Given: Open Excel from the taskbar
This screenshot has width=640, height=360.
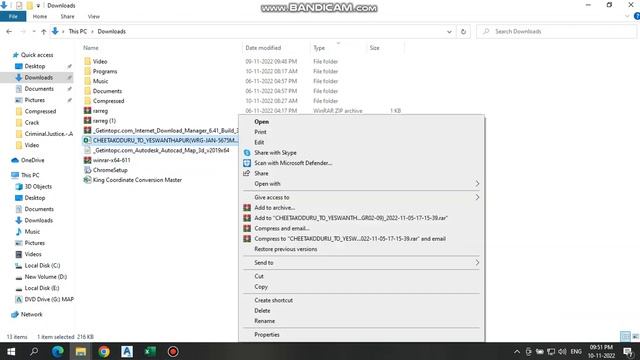Looking at the screenshot, I should [x=150, y=351].
